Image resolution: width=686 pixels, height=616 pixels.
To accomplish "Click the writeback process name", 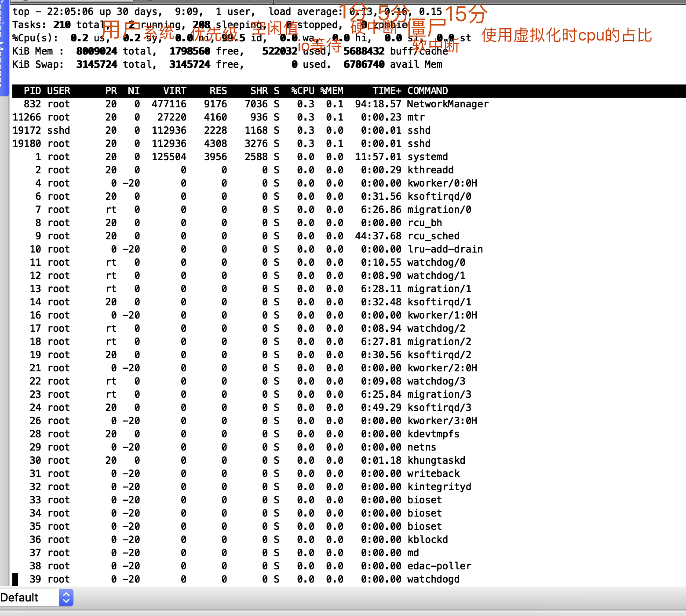I will [434, 473].
